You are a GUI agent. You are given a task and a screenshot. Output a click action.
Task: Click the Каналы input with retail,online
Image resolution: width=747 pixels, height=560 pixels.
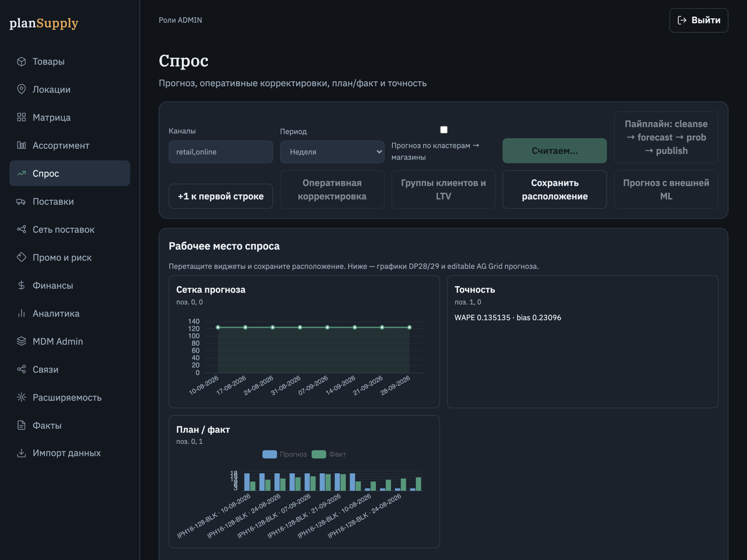click(221, 152)
